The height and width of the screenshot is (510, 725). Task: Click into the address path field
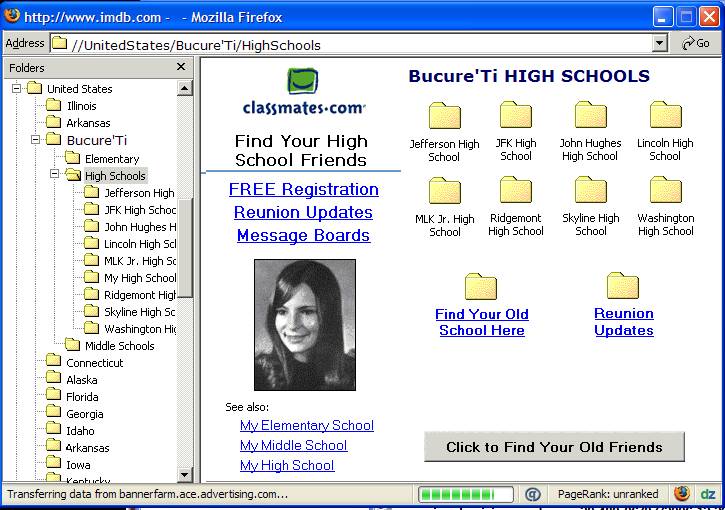click(x=361, y=45)
